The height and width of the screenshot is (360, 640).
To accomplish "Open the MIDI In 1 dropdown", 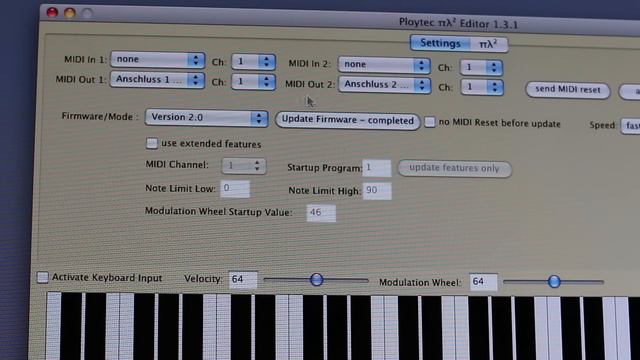I will (x=157, y=60).
